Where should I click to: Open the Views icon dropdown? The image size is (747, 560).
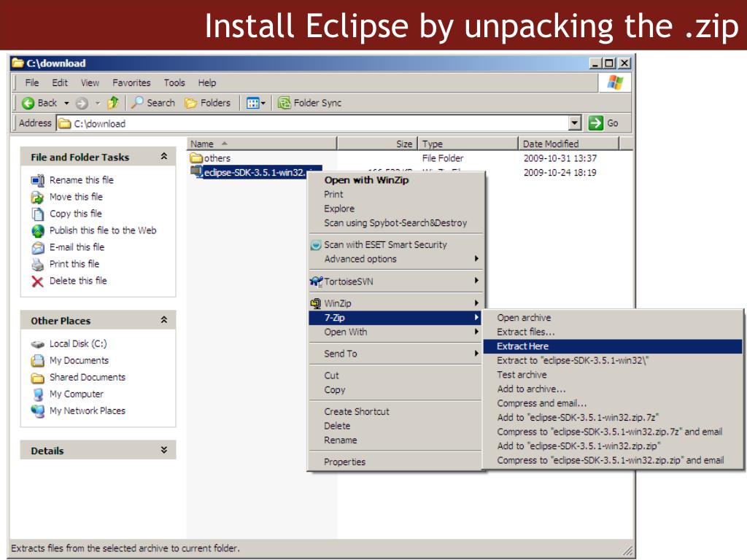(x=256, y=103)
